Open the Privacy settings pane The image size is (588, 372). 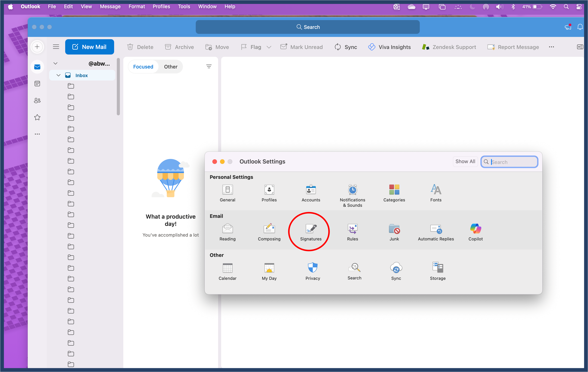[313, 271]
